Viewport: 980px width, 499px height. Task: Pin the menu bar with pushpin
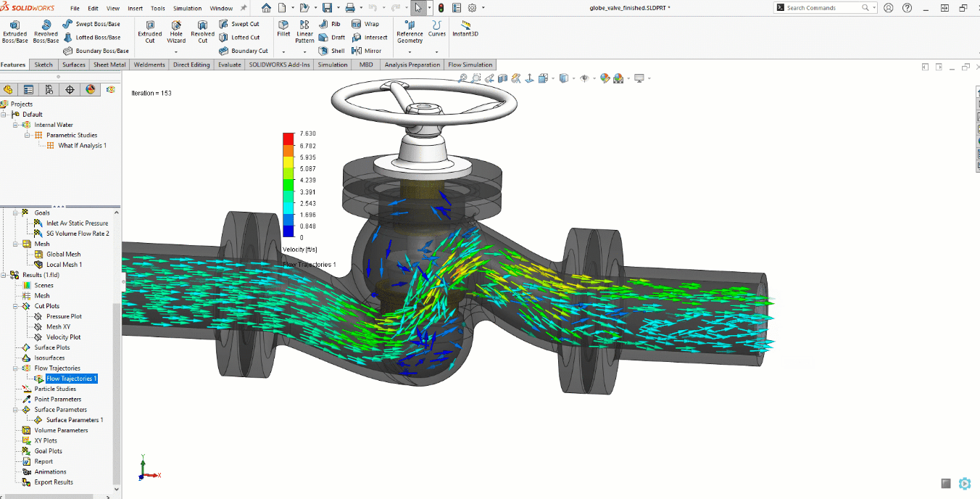(x=244, y=8)
